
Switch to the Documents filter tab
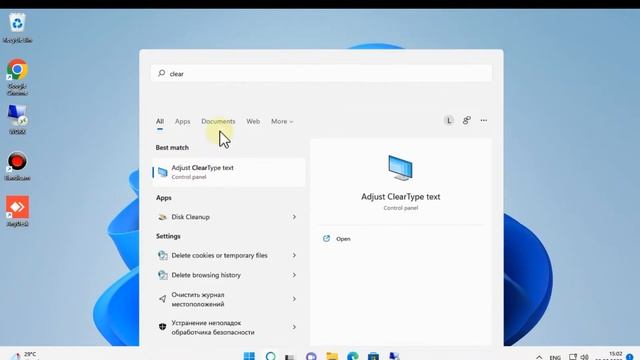(x=218, y=121)
